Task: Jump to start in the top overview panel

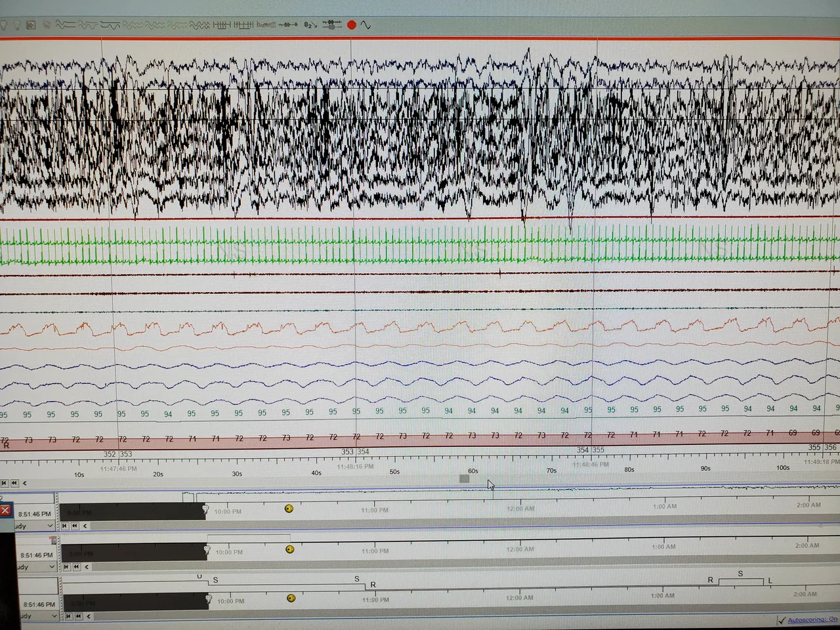Action: [64, 526]
